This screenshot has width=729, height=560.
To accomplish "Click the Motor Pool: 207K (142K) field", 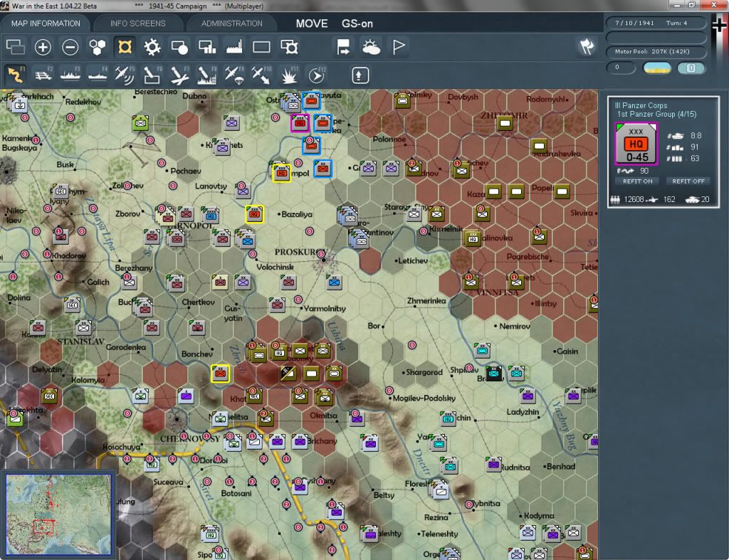I will click(655, 51).
